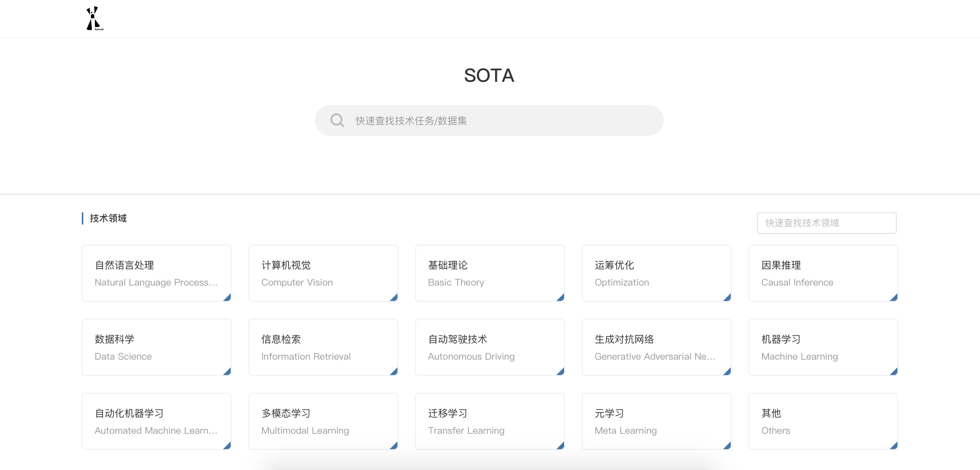Click the Synced logo in the header

94,18
